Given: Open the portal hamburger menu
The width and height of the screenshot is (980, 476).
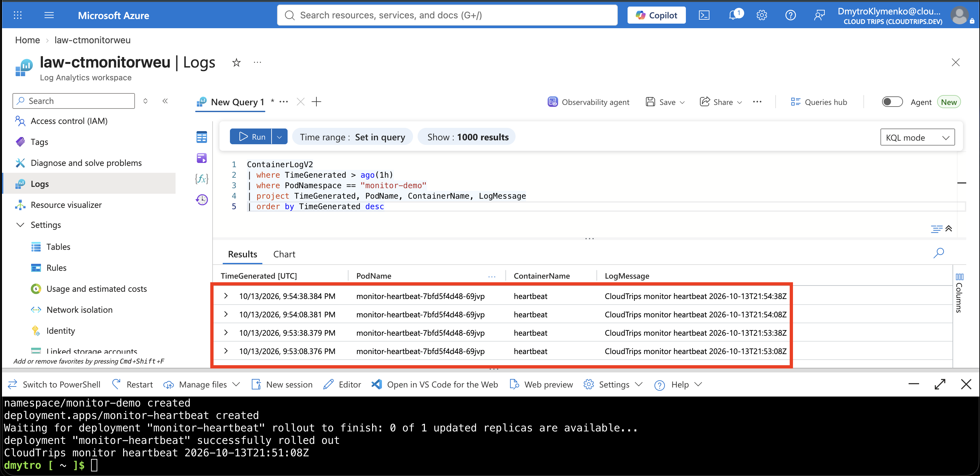Looking at the screenshot, I should [49, 15].
